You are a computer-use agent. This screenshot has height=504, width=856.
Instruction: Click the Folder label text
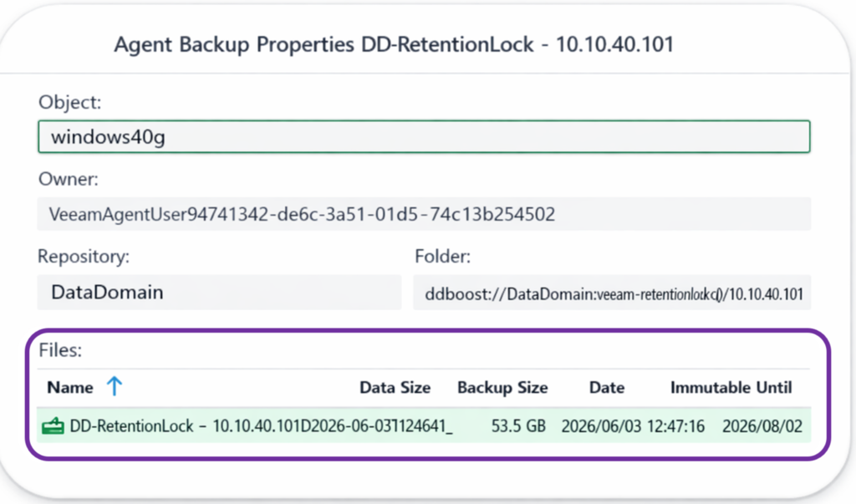click(442, 256)
